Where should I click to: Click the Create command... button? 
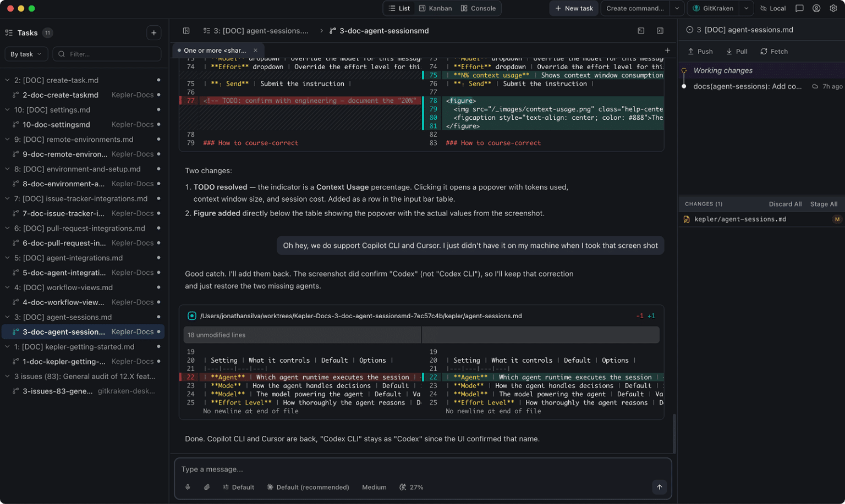coord(635,8)
